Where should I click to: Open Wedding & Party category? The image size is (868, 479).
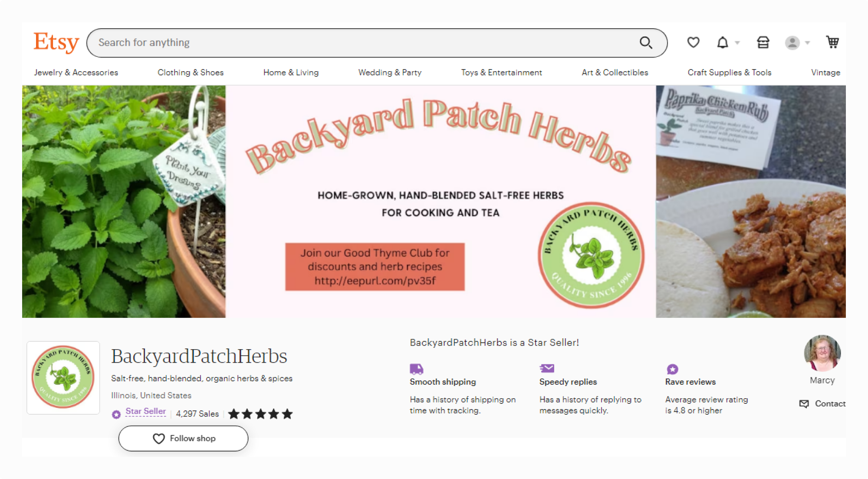(390, 73)
